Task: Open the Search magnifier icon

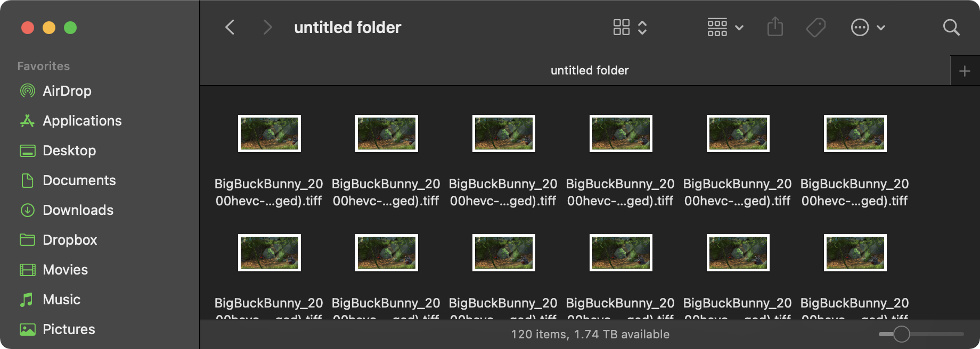Action: click(x=951, y=27)
